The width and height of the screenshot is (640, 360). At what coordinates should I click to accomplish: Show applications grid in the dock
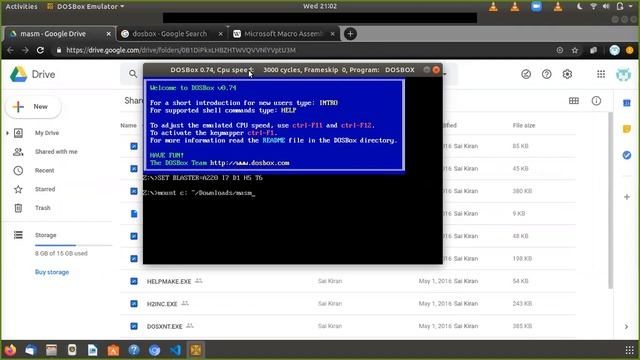coord(629,350)
